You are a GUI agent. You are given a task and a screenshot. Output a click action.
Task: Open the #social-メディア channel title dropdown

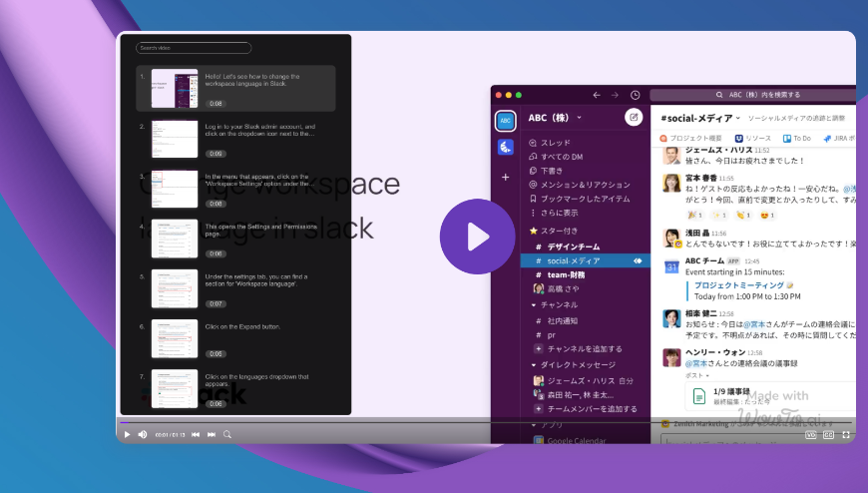click(700, 118)
